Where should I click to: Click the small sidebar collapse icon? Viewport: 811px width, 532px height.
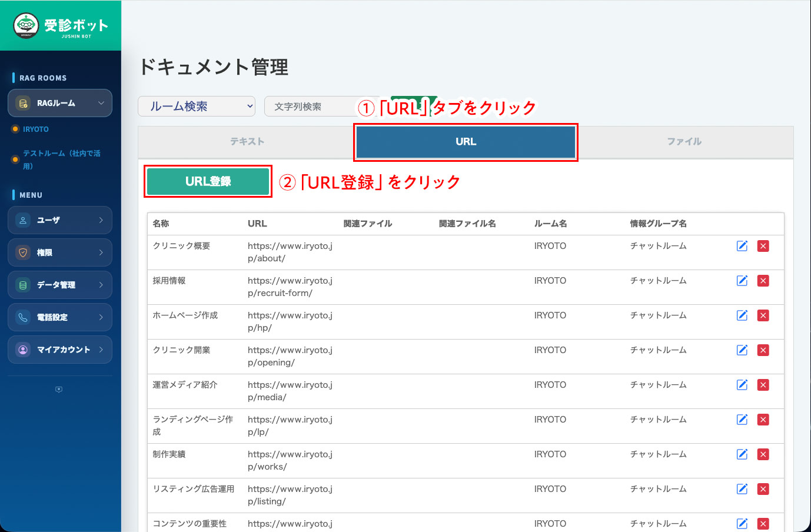tap(59, 390)
